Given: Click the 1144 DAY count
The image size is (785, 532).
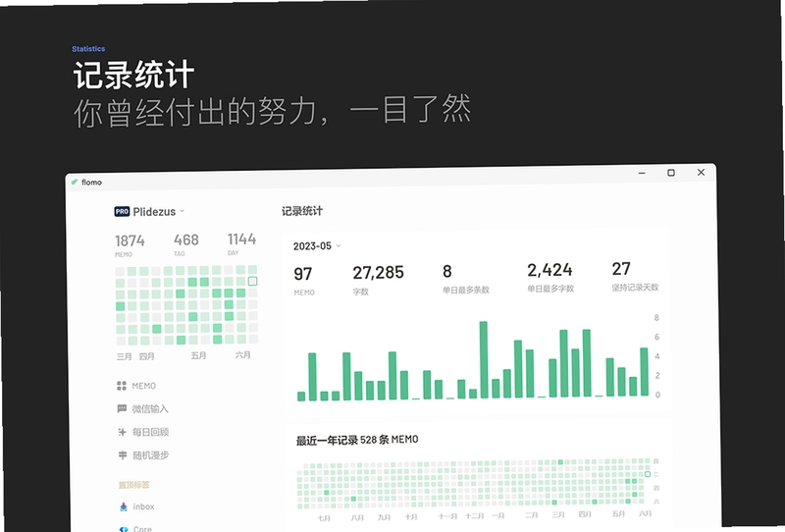Looking at the screenshot, I should 241,243.
